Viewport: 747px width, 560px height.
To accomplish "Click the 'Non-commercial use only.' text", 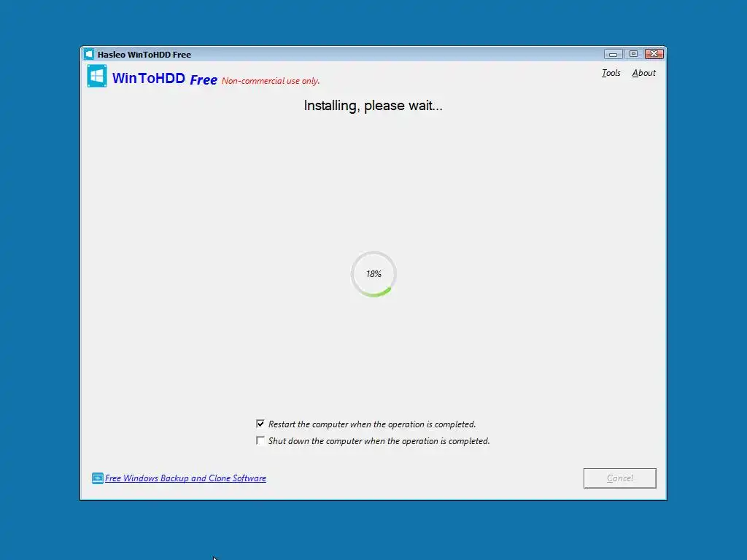I will point(271,81).
